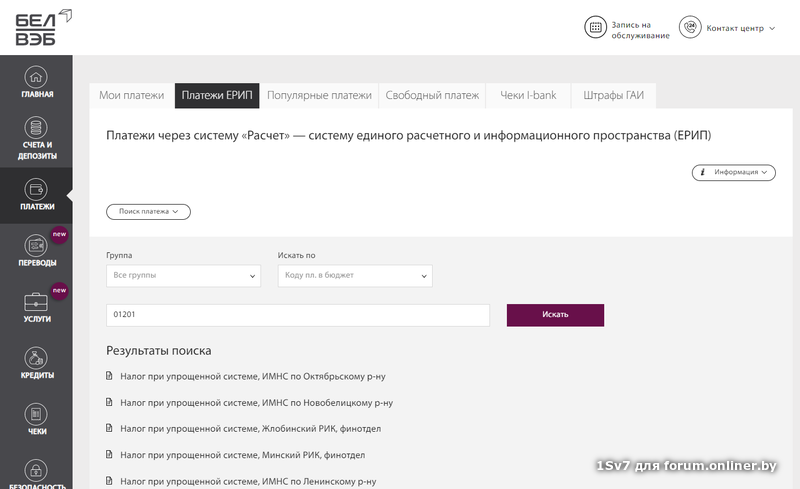800x489 pixels.
Task: Switch to the Мои платежи tab
Action: 132,95
